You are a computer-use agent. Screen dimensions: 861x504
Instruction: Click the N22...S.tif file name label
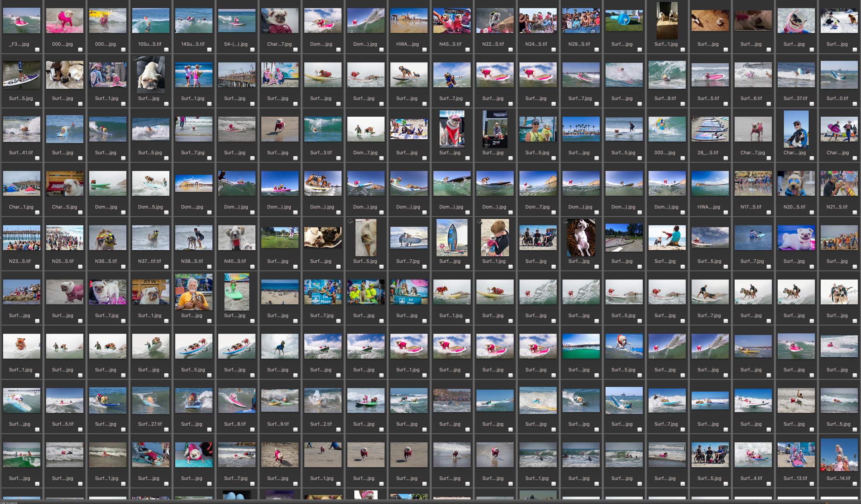(x=493, y=44)
